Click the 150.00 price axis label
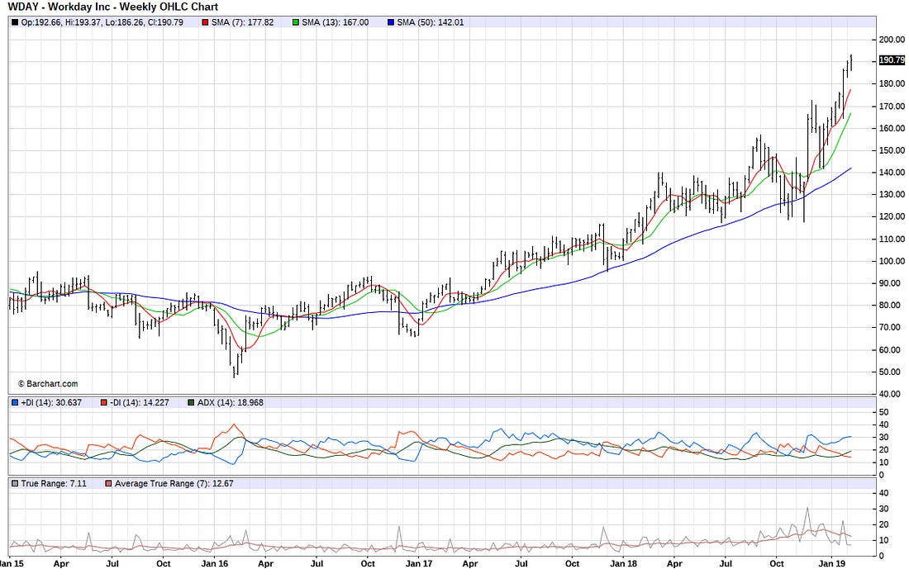 [x=892, y=150]
